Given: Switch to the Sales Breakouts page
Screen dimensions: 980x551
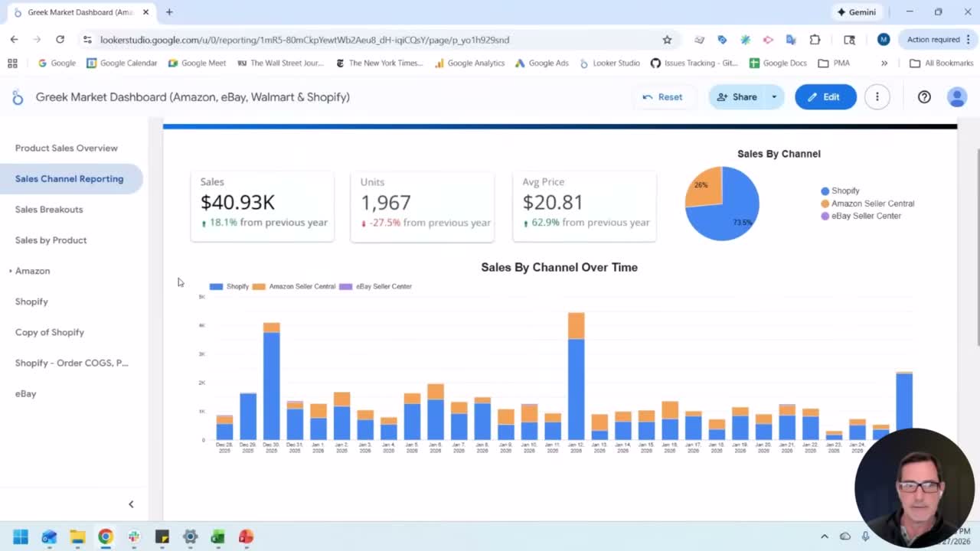Looking at the screenshot, I should (x=49, y=209).
